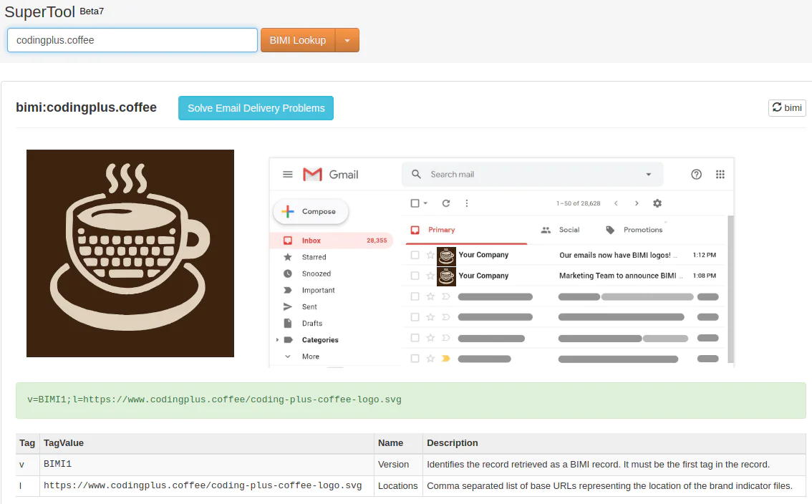Click the BIMI1 tag value cell
Image resolution: width=812 pixels, height=504 pixels.
207,465
